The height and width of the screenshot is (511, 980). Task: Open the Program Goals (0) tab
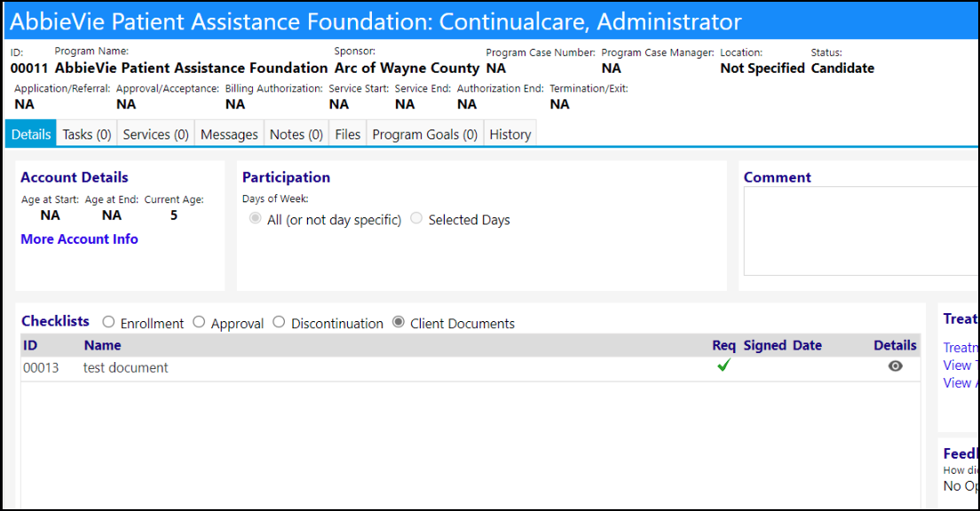point(425,134)
